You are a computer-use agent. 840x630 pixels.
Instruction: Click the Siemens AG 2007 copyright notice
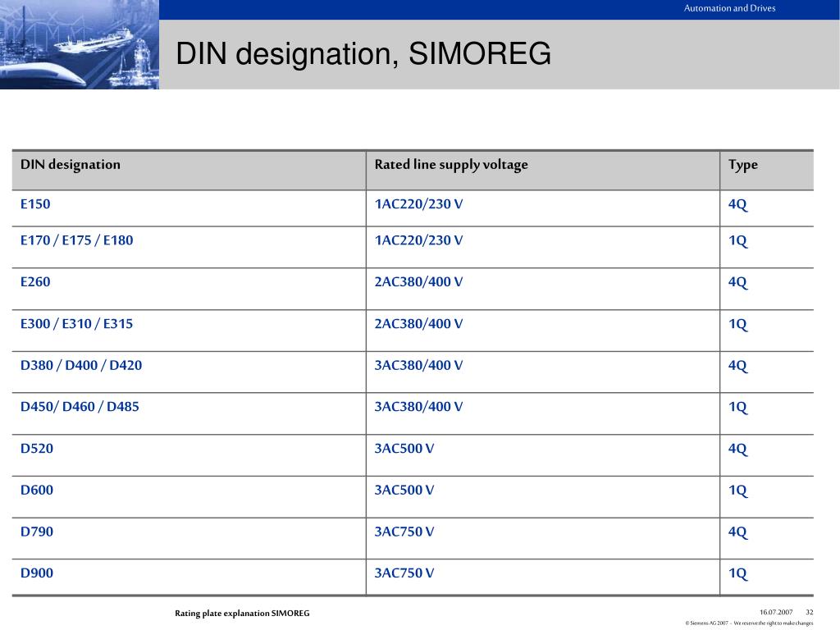(749, 623)
